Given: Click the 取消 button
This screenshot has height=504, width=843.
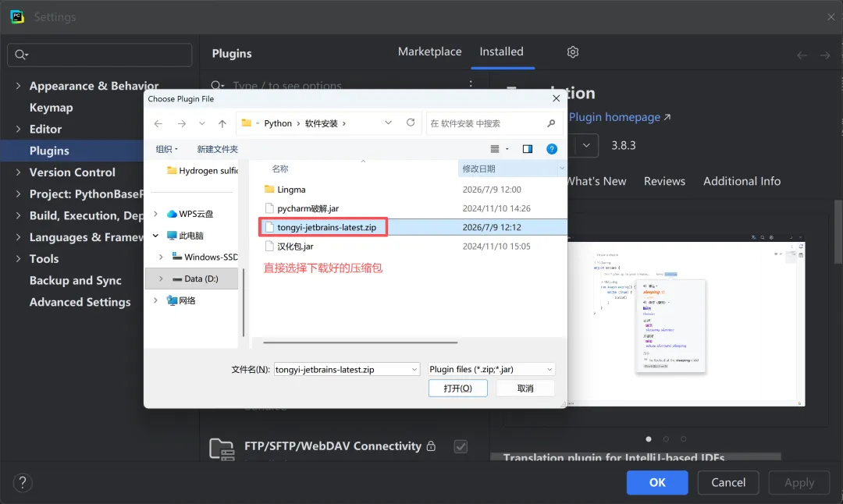Looking at the screenshot, I should (x=525, y=388).
